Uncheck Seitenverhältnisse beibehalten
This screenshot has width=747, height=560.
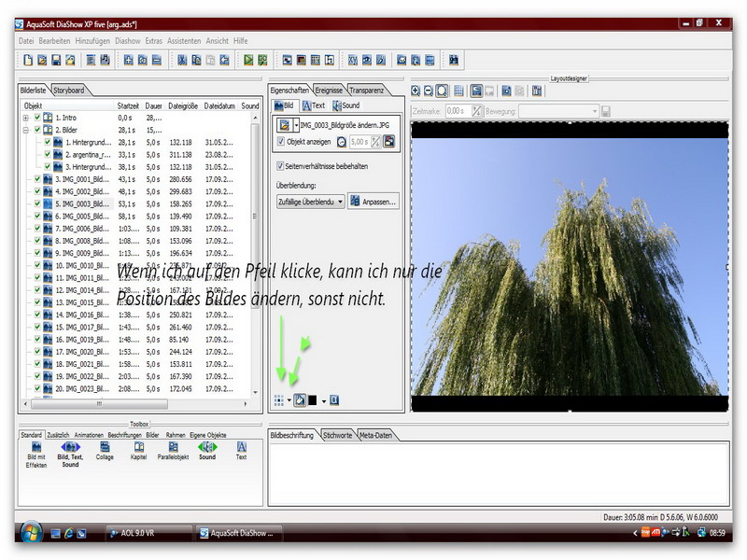point(281,166)
